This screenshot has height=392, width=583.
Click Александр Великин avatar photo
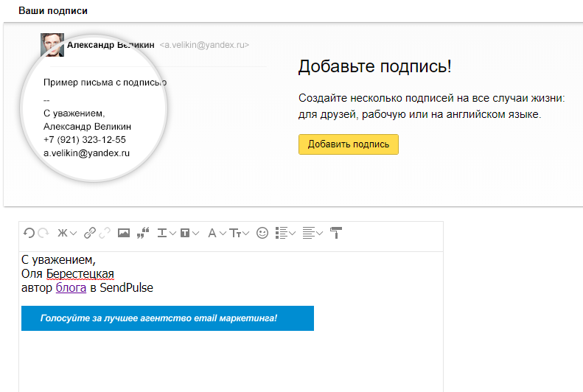pyautogui.click(x=52, y=45)
